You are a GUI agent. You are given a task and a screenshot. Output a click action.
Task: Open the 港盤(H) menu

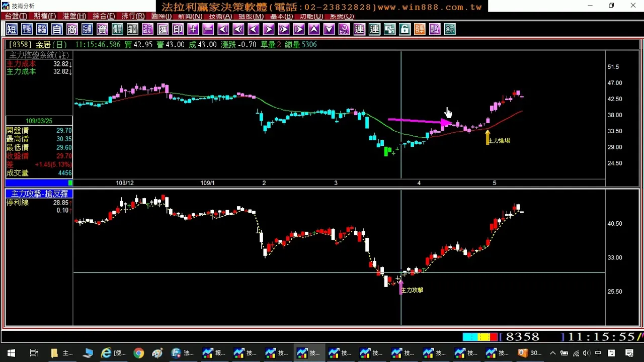pos(74,16)
